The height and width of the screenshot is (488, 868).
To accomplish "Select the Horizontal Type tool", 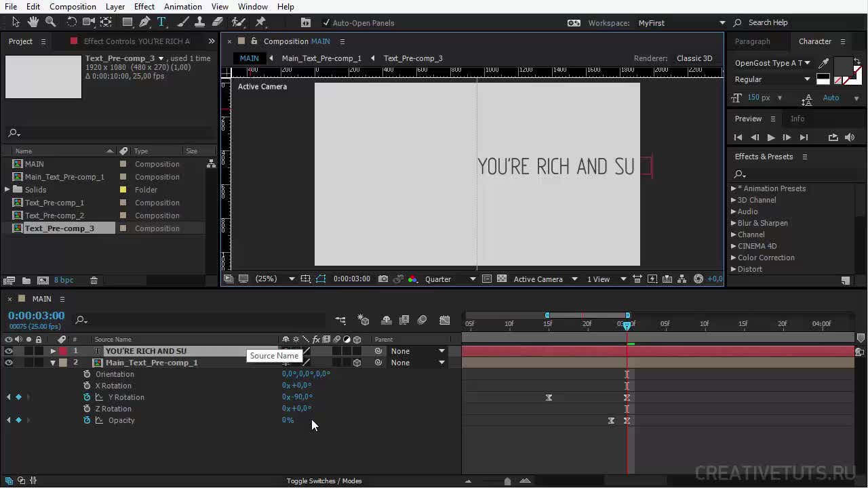I will click(161, 22).
